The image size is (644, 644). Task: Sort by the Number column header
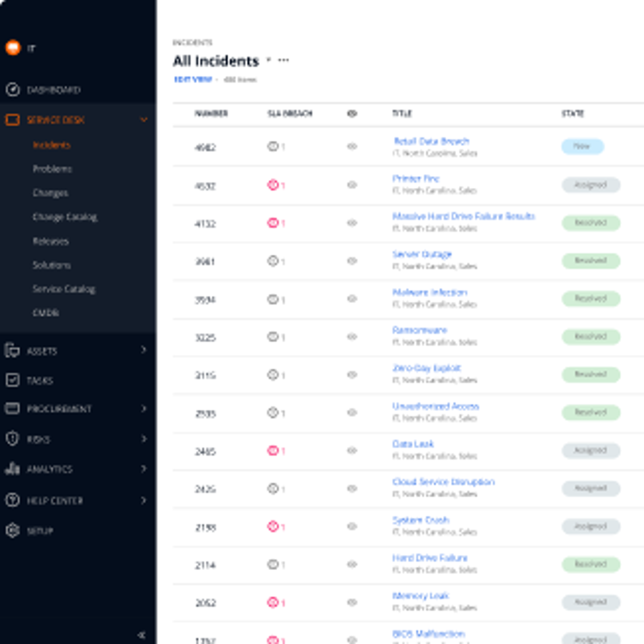[211, 113]
